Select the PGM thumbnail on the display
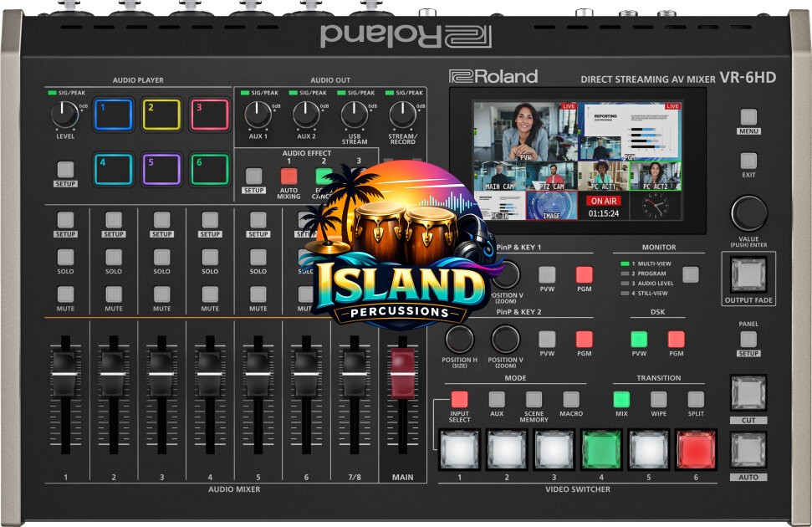812x527 pixels. click(629, 131)
